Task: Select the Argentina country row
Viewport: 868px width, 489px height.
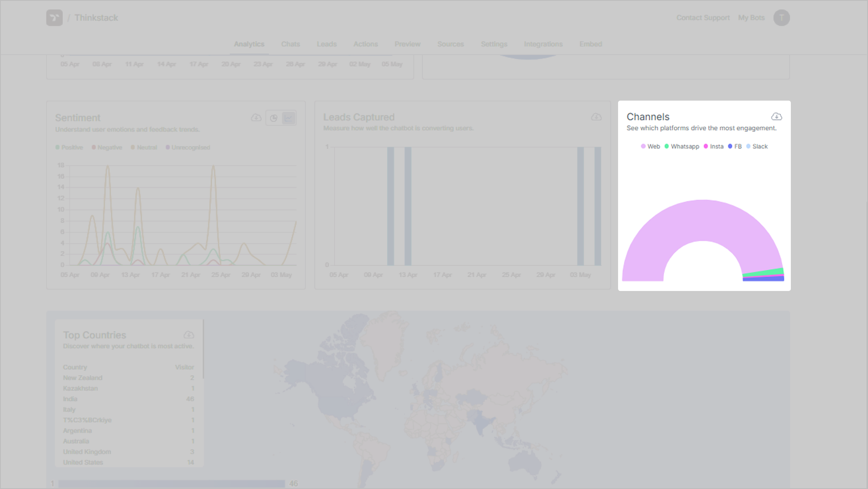Action: [129, 431]
